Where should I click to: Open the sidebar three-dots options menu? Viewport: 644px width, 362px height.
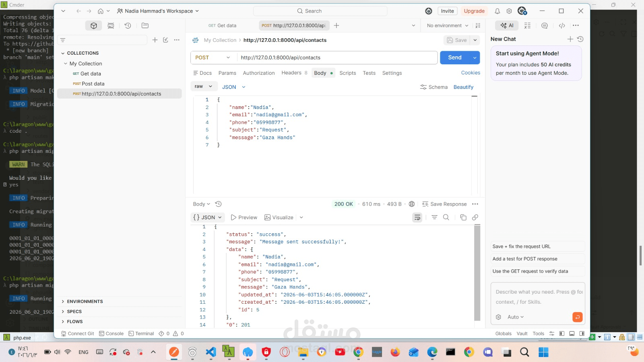tap(177, 40)
